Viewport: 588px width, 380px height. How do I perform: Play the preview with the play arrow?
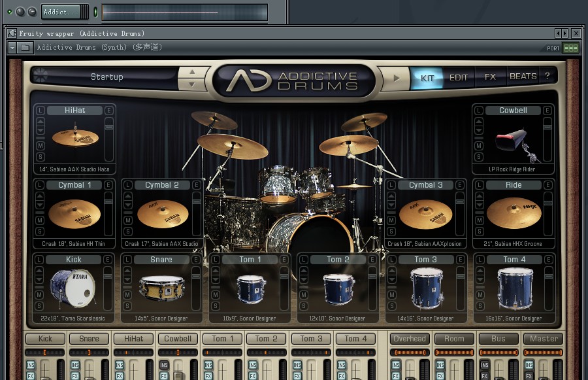397,78
